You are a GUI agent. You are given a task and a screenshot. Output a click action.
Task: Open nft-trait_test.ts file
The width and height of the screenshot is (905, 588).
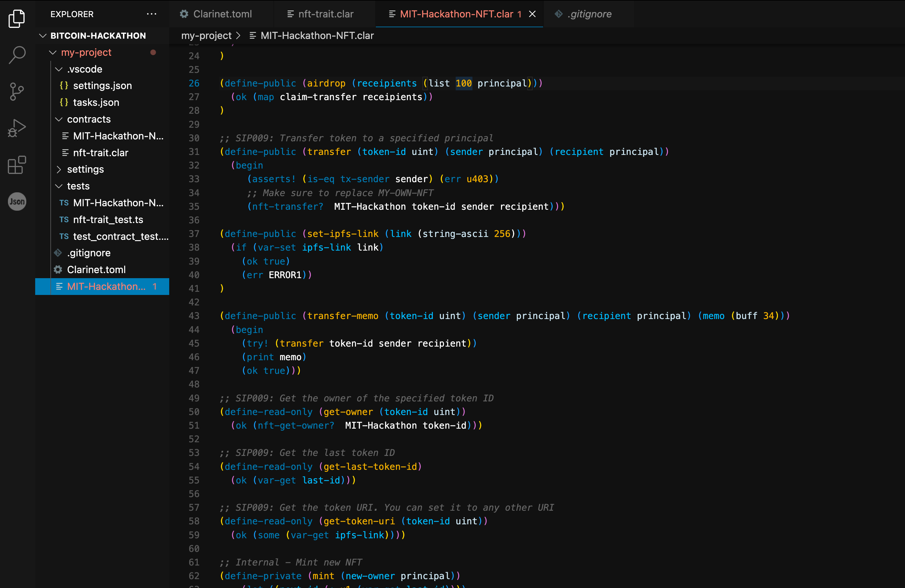click(108, 220)
